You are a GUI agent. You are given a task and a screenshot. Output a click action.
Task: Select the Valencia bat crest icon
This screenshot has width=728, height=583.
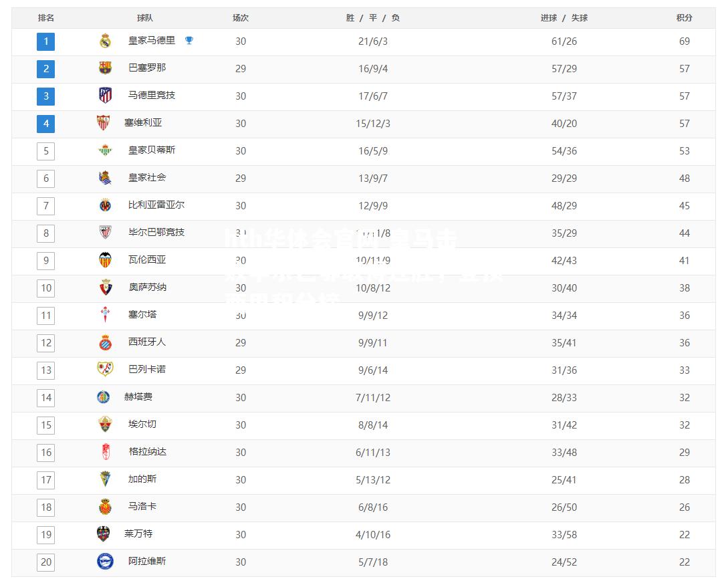[106, 260]
